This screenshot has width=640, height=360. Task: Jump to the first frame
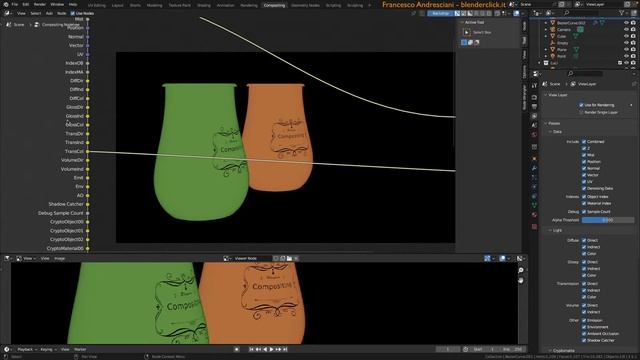tap(251, 349)
